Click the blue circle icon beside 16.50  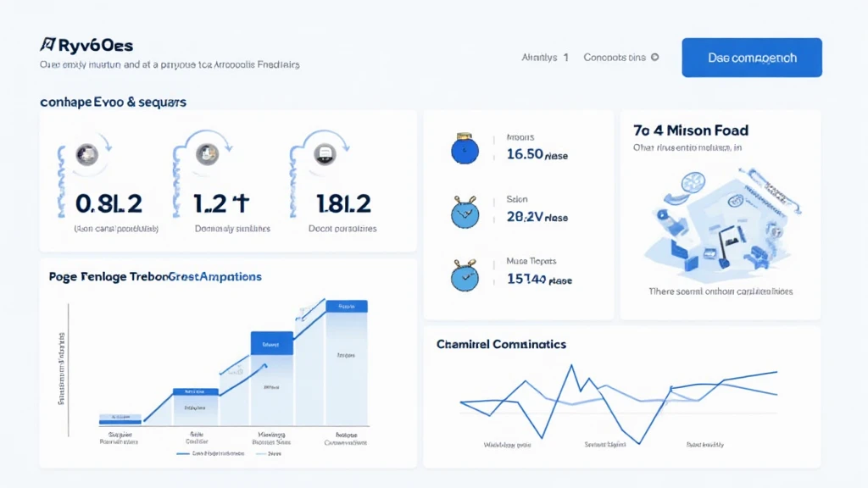(465, 149)
